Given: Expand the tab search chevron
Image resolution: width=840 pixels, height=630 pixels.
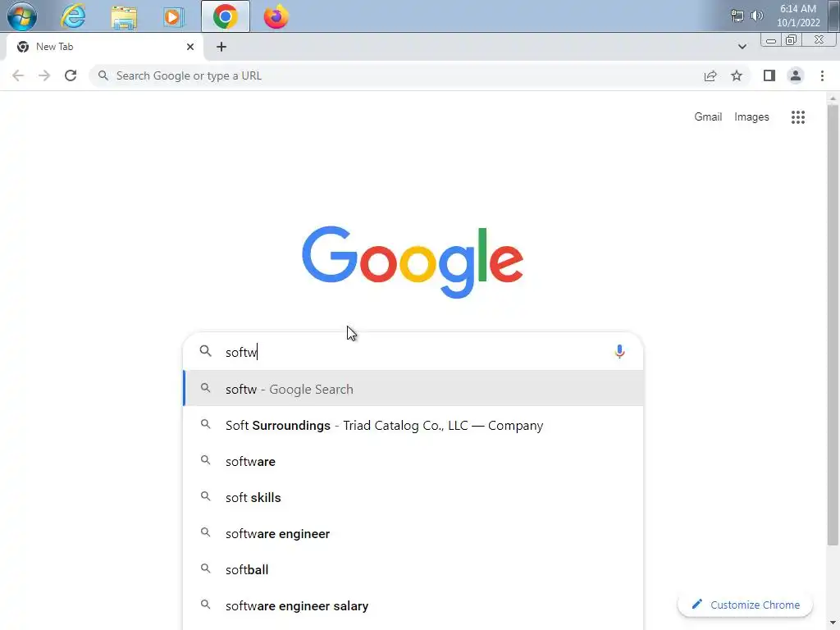Looking at the screenshot, I should coord(742,47).
